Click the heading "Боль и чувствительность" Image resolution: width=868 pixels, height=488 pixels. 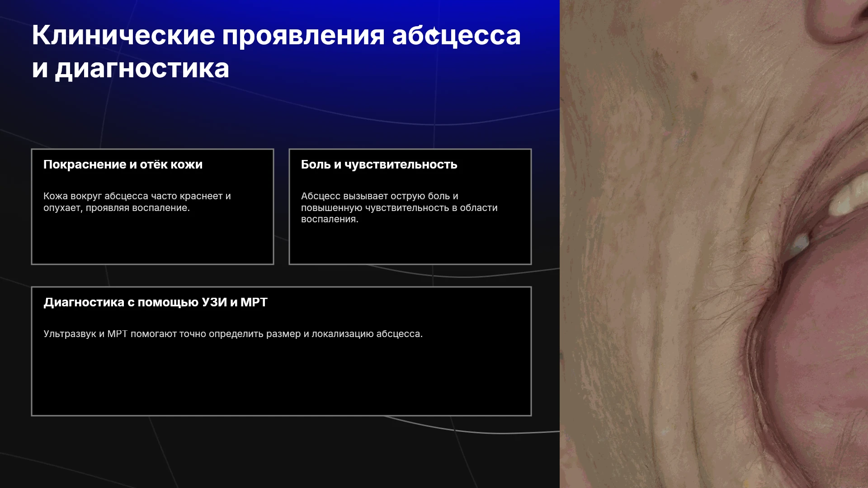click(379, 164)
